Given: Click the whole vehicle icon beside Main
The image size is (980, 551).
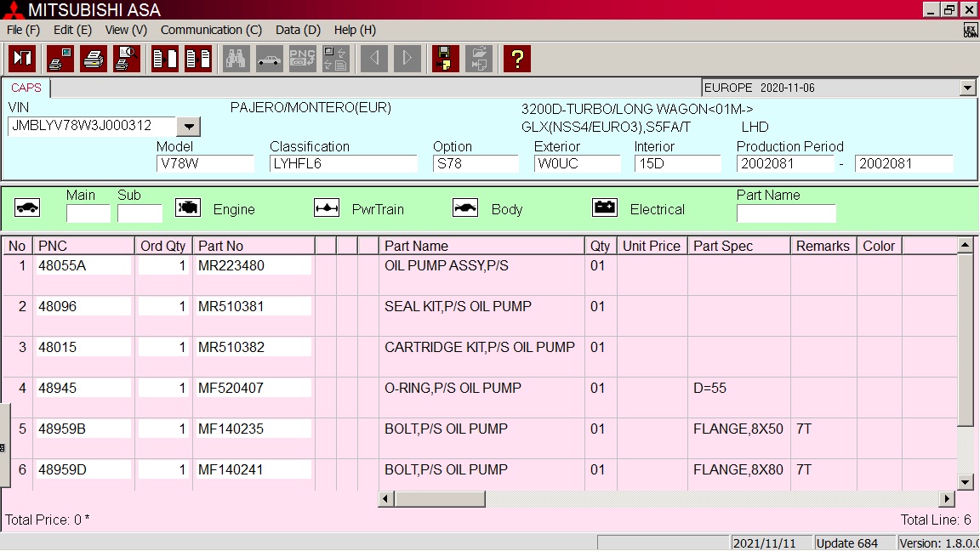Looking at the screenshot, I should [x=27, y=208].
